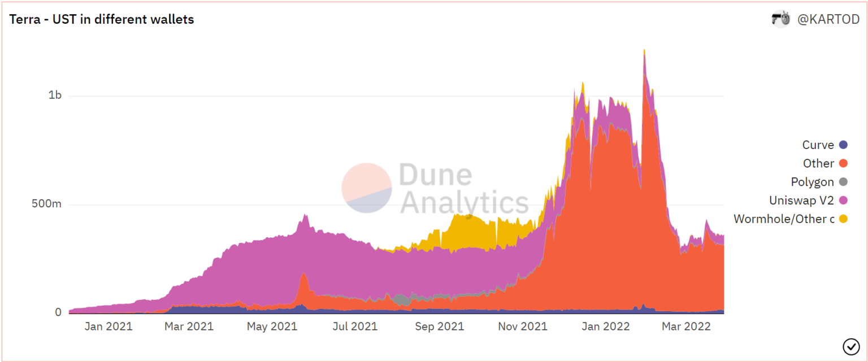Toggle the Curve legend color dot
868x362 pixels.
[x=843, y=145]
